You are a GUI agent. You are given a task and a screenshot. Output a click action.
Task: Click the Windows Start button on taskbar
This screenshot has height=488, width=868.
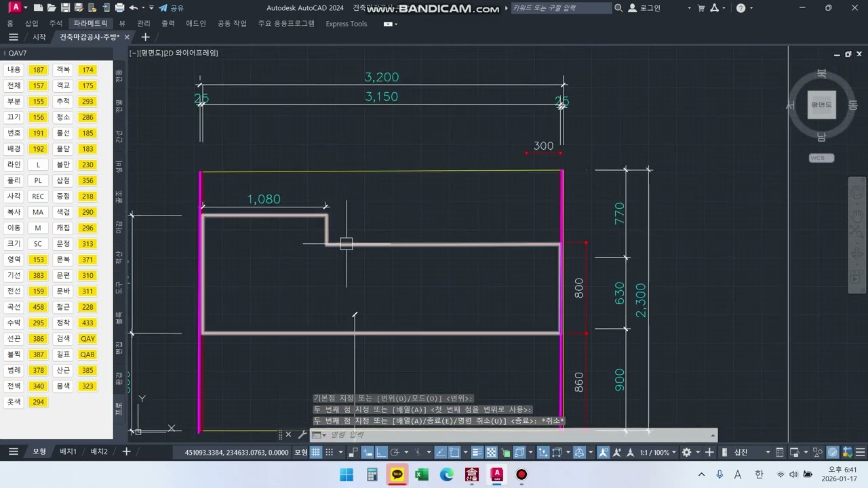pyautogui.click(x=347, y=474)
